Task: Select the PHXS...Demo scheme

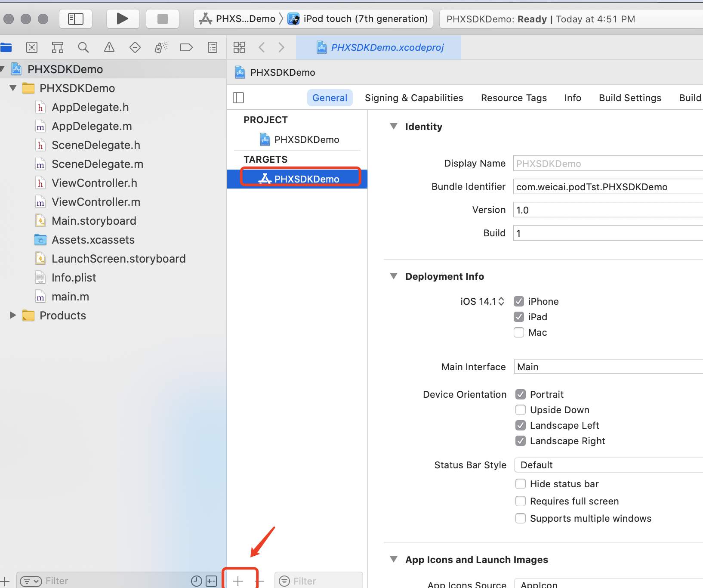Action: (x=237, y=19)
